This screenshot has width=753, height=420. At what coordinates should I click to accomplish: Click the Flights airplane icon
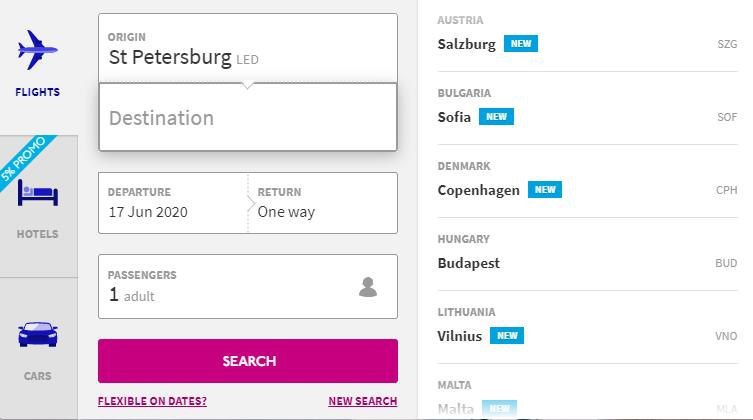click(x=38, y=49)
